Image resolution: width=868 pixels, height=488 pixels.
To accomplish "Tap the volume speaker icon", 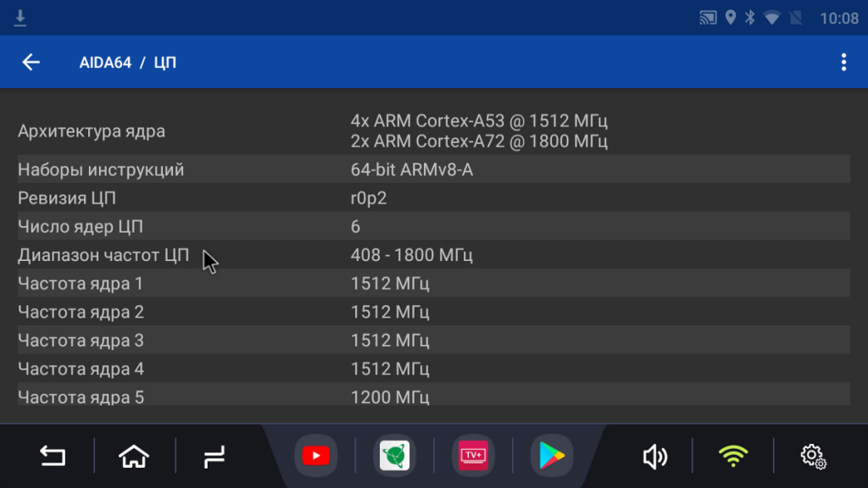I will [x=654, y=457].
